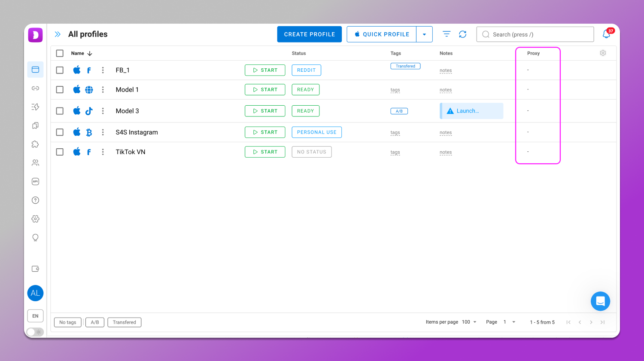
Task: Open table column settings gear
Action: tap(603, 53)
